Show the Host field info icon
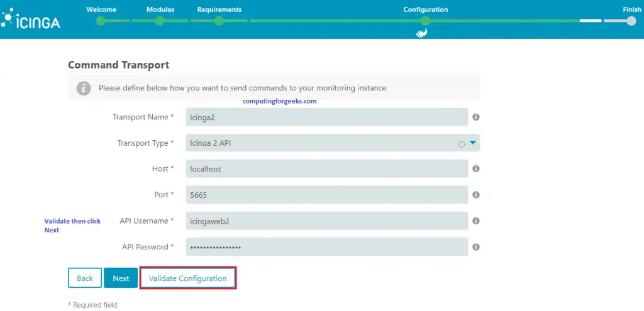The width and height of the screenshot is (644, 311). (x=476, y=168)
